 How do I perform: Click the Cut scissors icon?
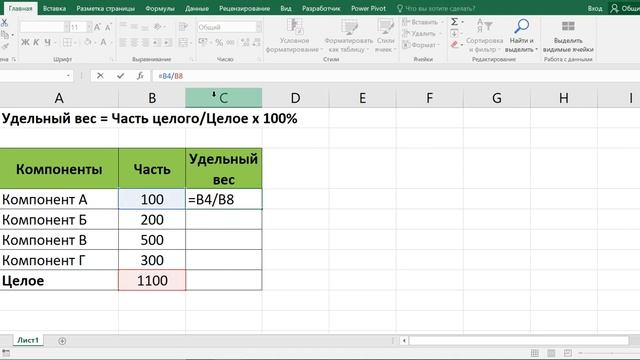point(4,23)
